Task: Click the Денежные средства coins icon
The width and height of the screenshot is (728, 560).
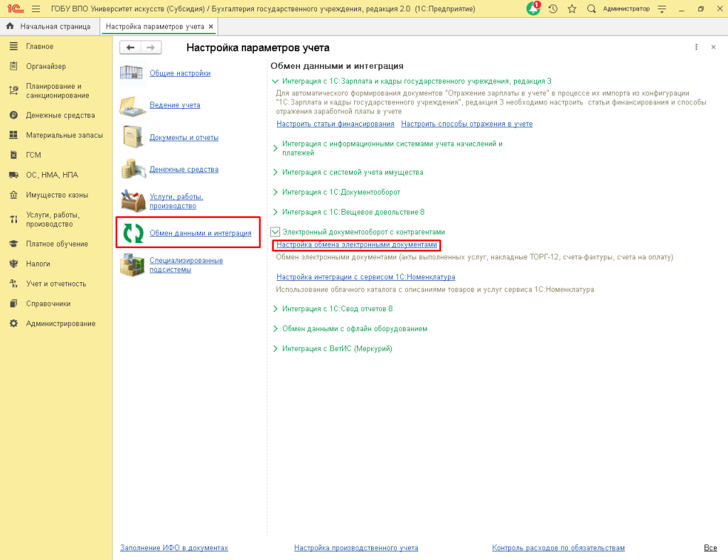Action: [132, 169]
